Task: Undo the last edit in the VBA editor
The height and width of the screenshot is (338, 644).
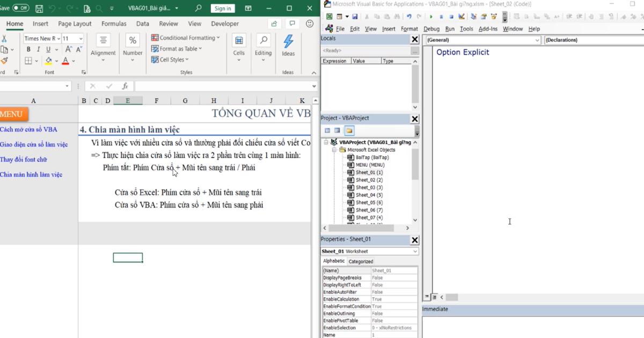Action: click(x=409, y=16)
